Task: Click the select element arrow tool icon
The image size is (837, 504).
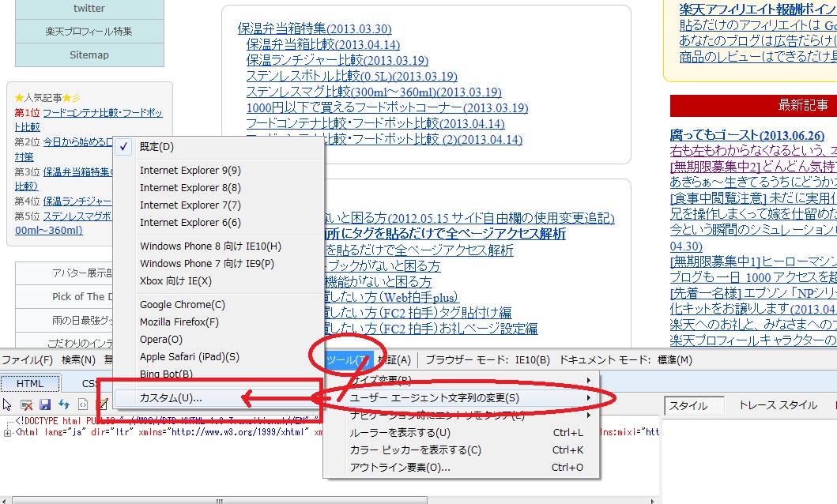Action: coord(7,404)
